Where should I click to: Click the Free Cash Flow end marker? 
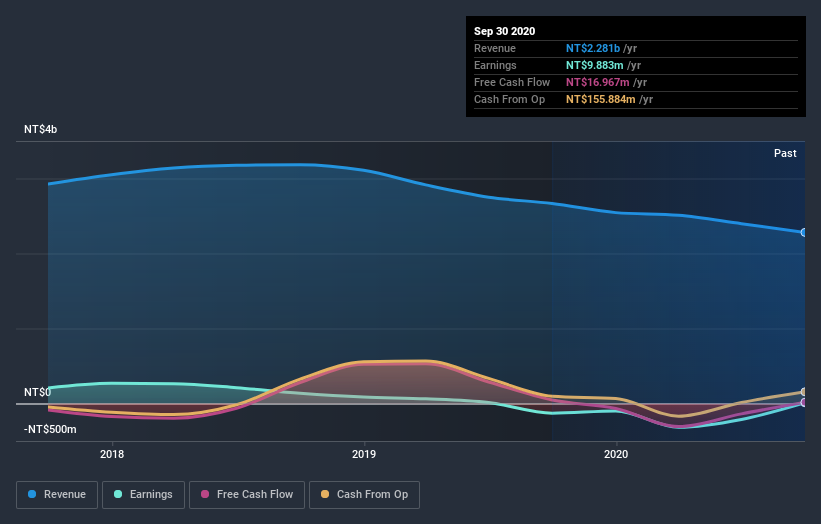(804, 403)
